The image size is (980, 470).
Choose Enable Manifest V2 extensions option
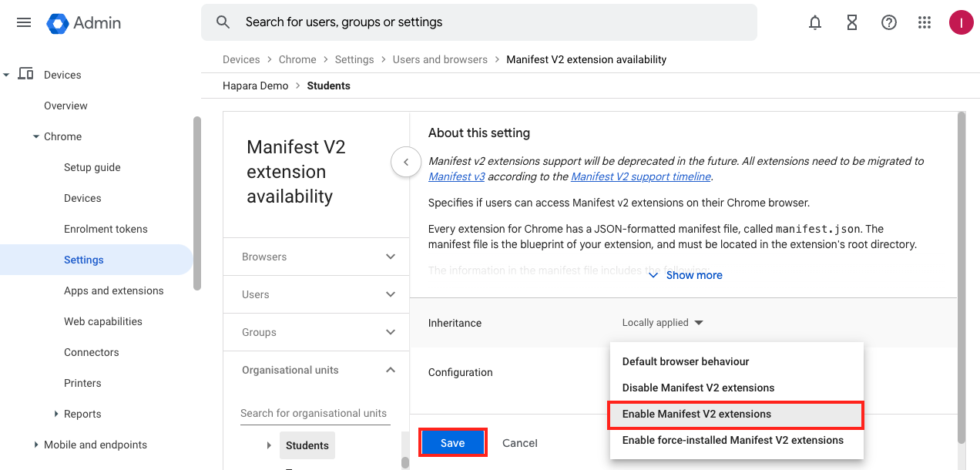737,414
